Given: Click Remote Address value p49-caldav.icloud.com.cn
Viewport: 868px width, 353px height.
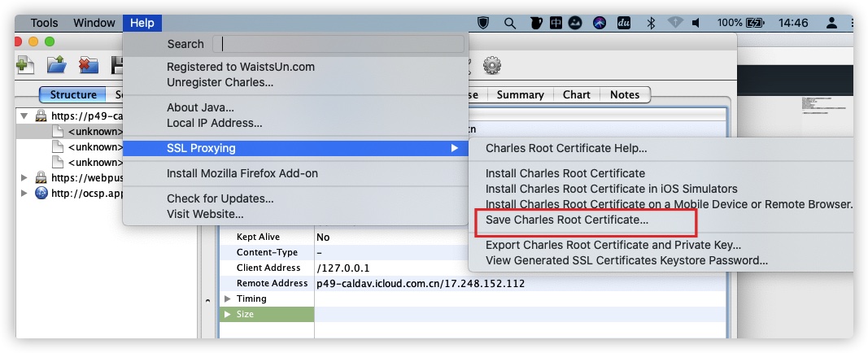Looking at the screenshot, I should click(x=420, y=283).
